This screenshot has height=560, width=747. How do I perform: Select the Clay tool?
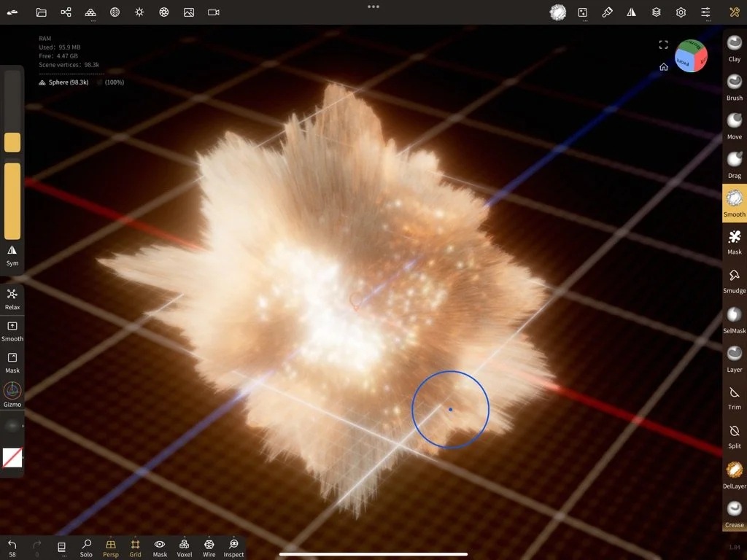[x=734, y=49]
